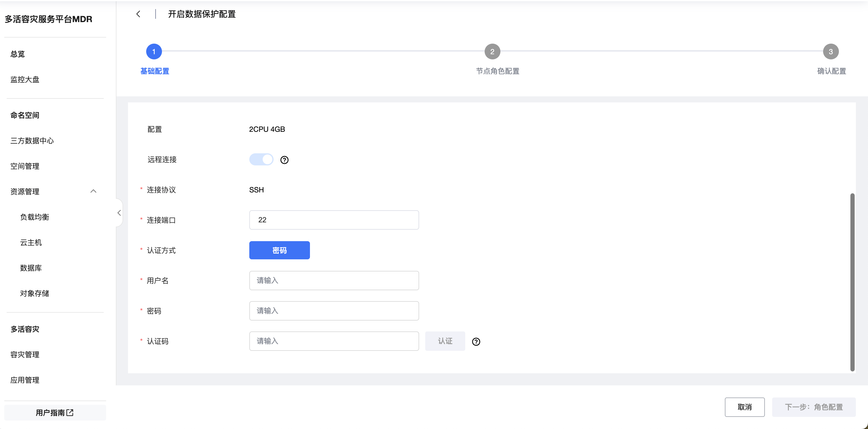The image size is (868, 429).
Task: Collapse the 资源管理 menu group
Action: 93,191
